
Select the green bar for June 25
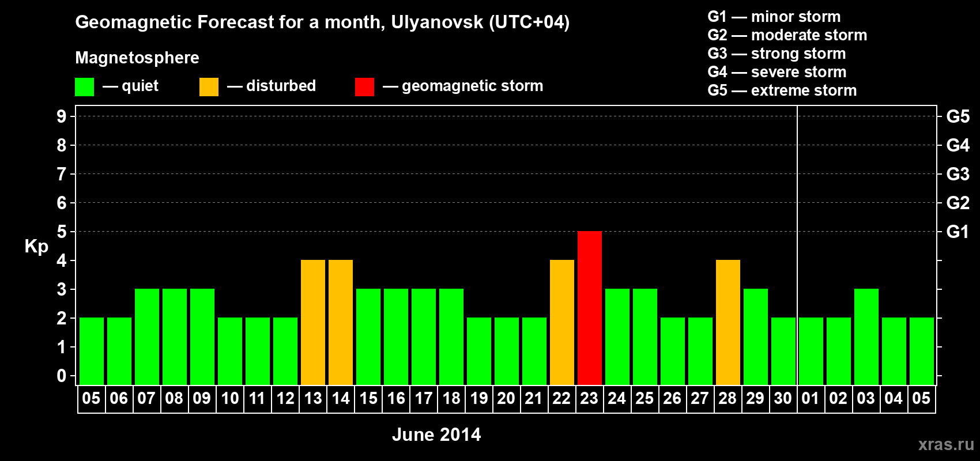(x=645, y=337)
